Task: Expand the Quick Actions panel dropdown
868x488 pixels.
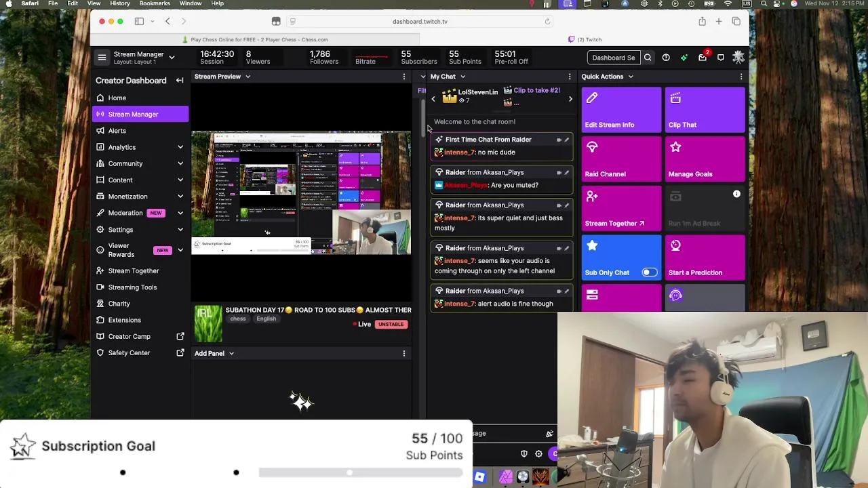Action: (x=630, y=77)
